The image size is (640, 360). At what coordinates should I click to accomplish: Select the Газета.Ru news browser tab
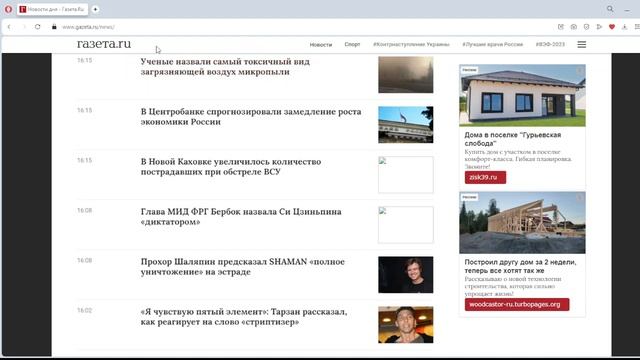click(x=52, y=9)
